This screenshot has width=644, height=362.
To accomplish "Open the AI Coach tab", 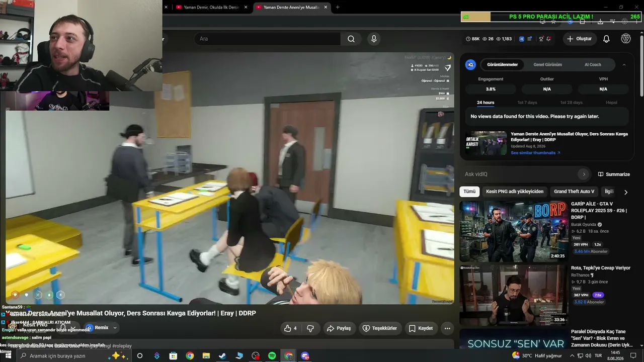I will point(593,65).
